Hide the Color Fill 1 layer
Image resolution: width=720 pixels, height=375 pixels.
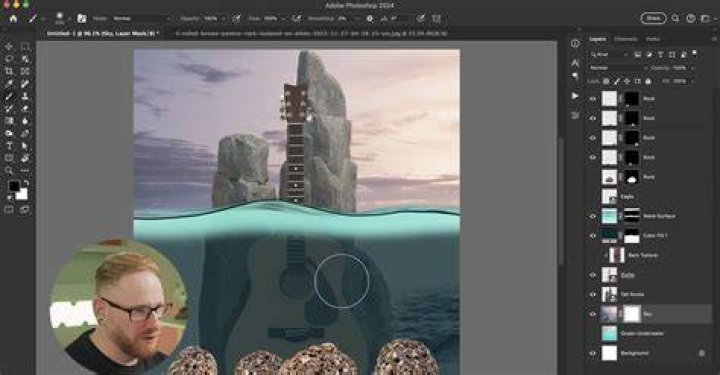tap(593, 236)
